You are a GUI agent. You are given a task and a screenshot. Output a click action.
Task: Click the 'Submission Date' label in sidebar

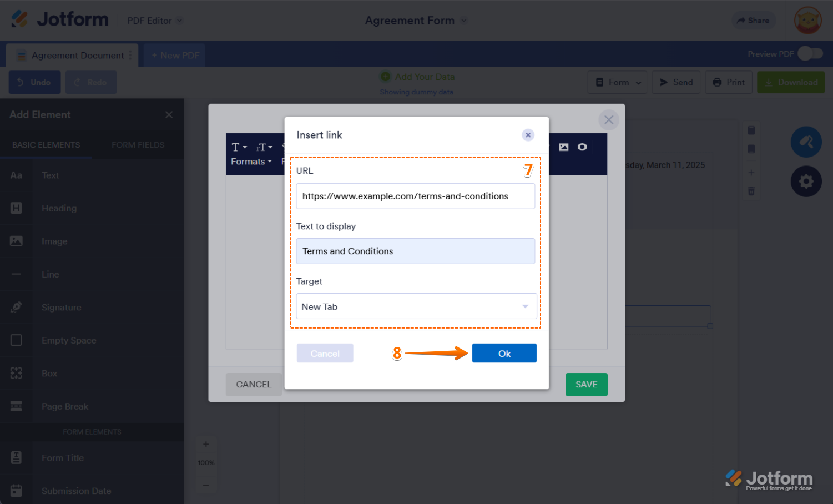pyautogui.click(x=77, y=491)
